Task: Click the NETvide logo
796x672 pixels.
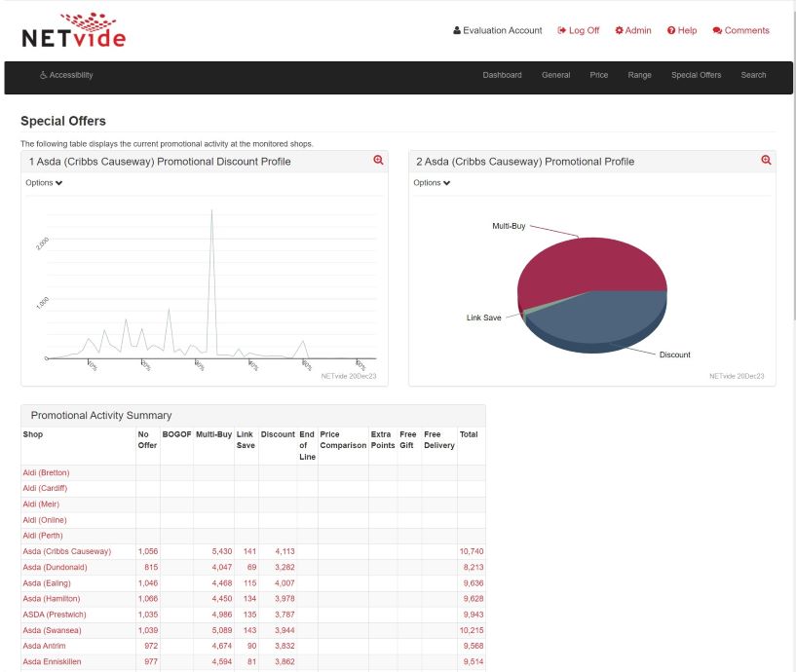Action: tap(74, 30)
